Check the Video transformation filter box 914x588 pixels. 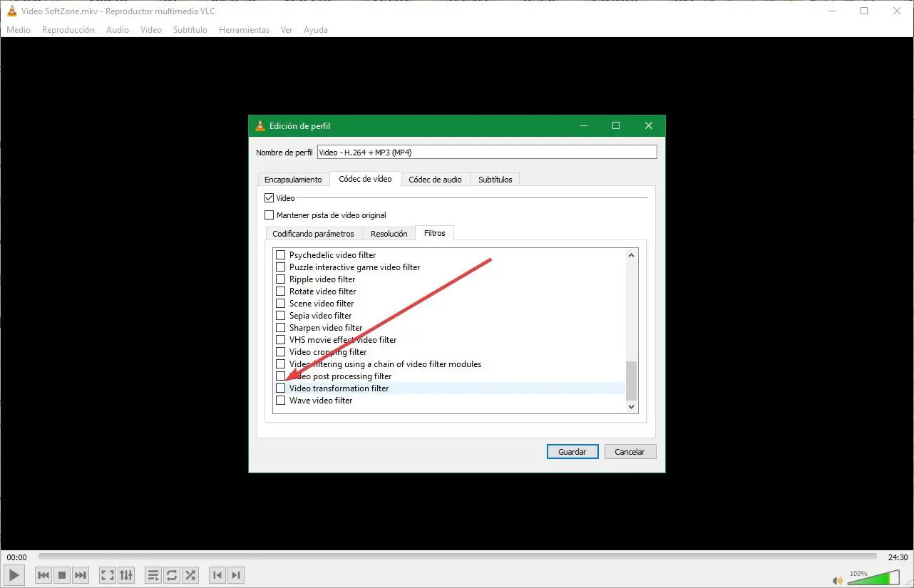[x=281, y=388]
